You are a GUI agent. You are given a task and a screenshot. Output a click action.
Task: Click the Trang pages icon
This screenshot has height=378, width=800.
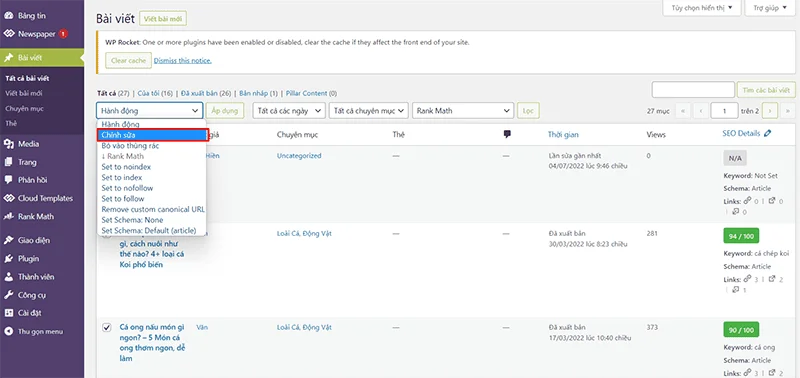coord(8,162)
